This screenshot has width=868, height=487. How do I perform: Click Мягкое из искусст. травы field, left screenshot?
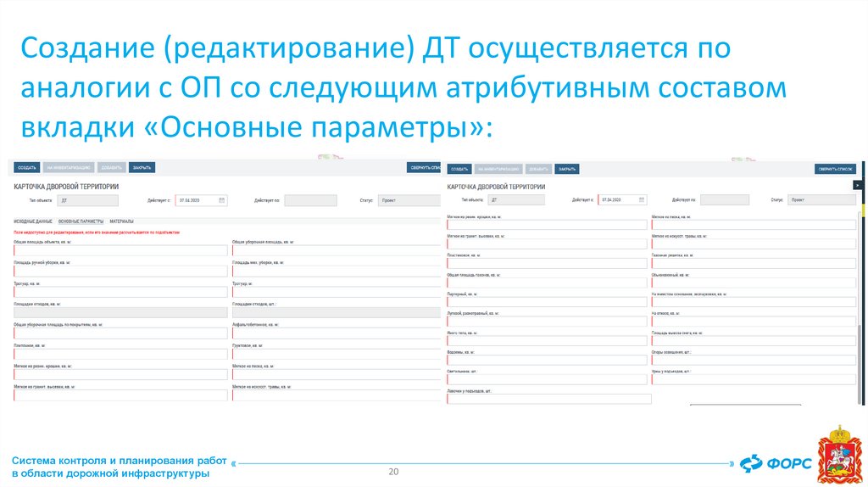pyautogui.click(x=337, y=395)
